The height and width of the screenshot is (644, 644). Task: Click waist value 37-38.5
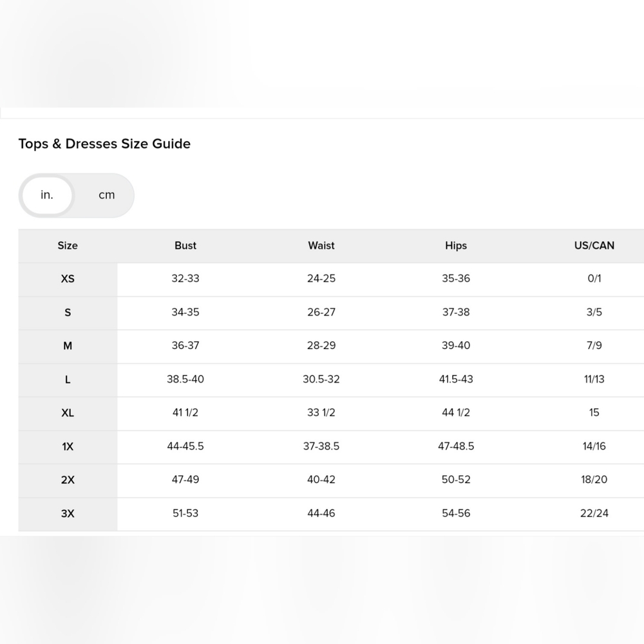click(321, 446)
